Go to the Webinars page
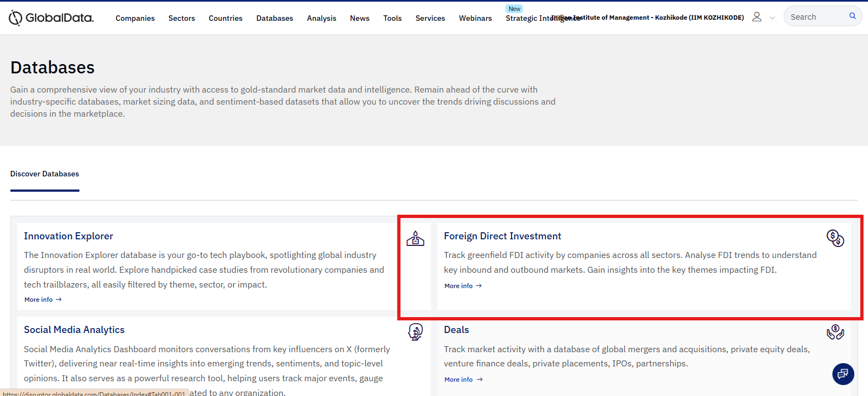Screen dimensions: 868x396 point(475,18)
